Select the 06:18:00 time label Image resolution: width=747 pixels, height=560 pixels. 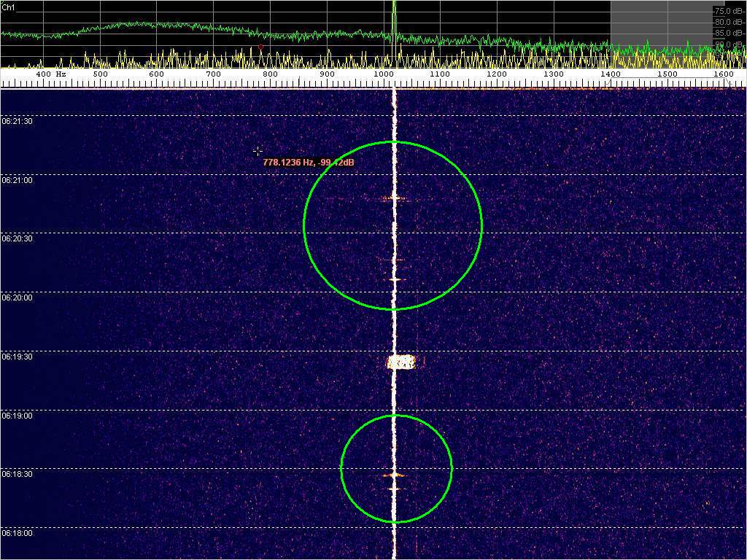pos(17,534)
